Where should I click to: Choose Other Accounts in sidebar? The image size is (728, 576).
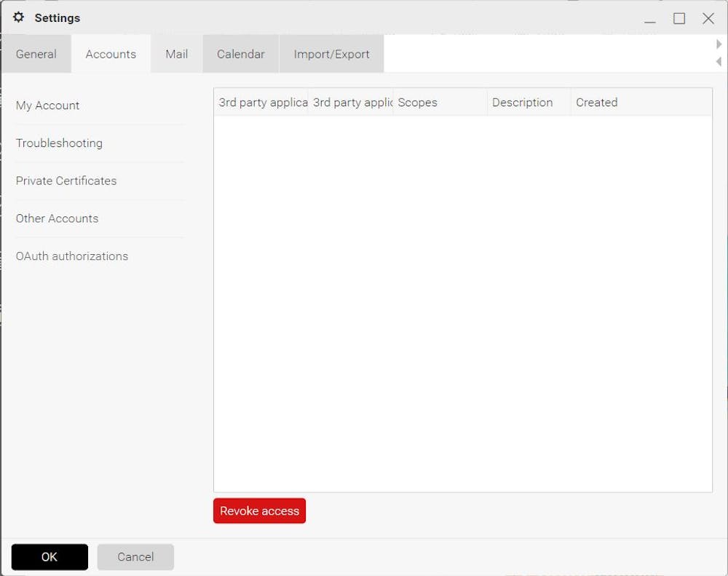click(100, 218)
